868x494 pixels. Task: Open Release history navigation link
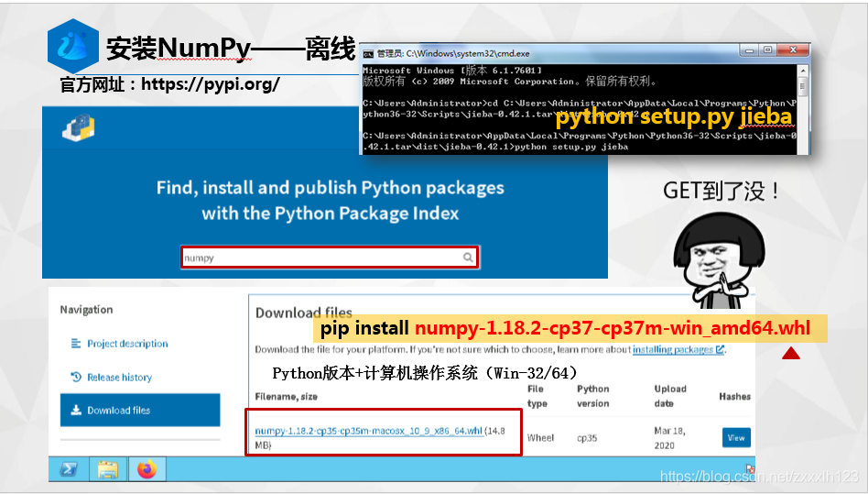[x=120, y=378]
